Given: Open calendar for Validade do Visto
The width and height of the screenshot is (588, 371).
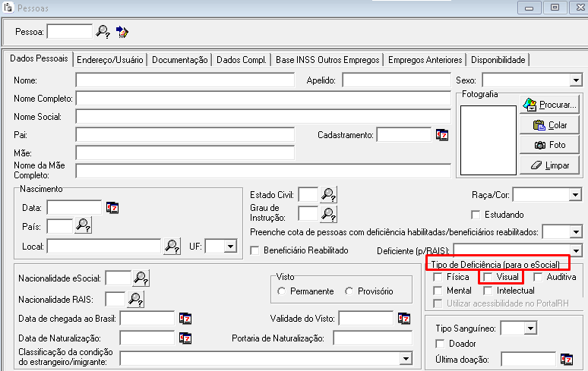Looking at the screenshot, I should (404, 318).
